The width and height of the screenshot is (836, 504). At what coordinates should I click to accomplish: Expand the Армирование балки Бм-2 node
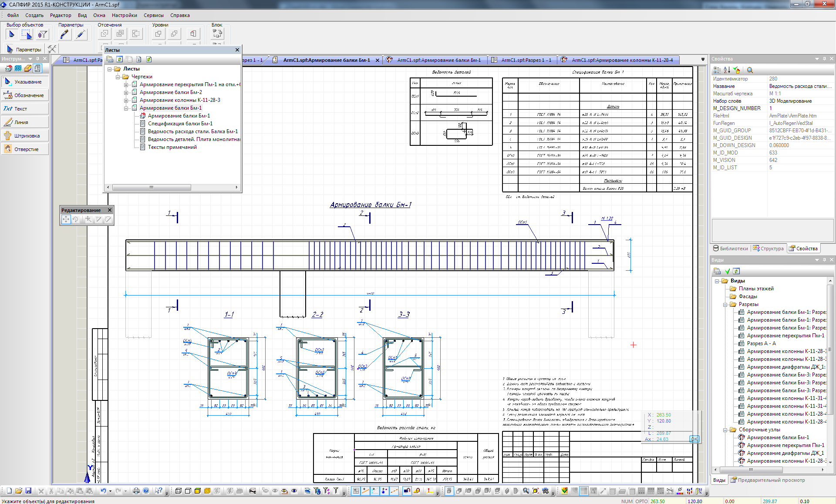(126, 92)
